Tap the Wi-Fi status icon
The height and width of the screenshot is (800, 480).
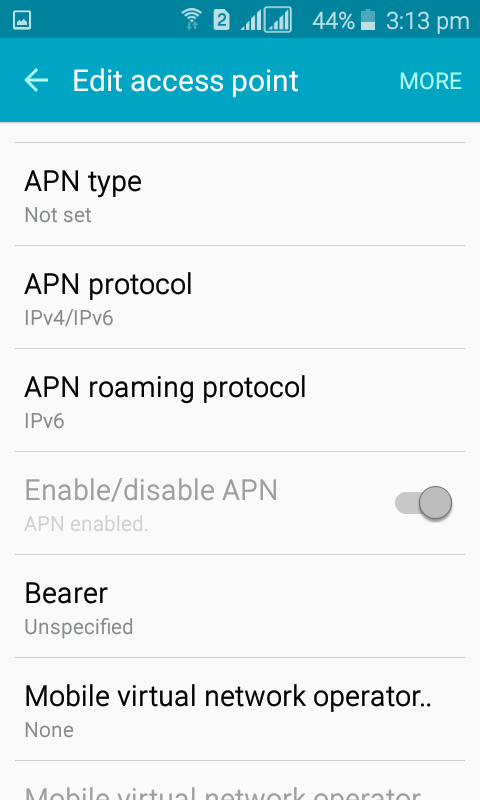coord(191,20)
